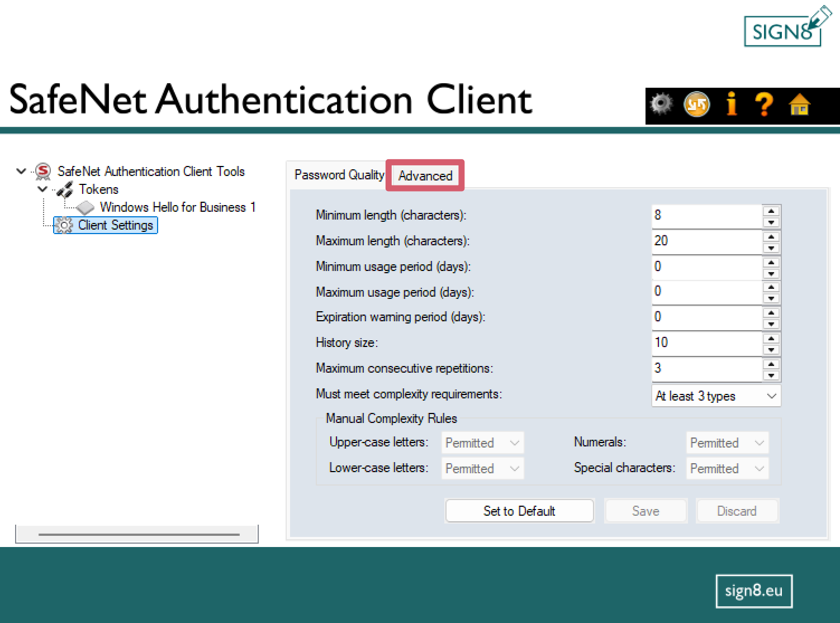Click the Windows Hello token icon
The image size is (840, 623).
(86, 208)
